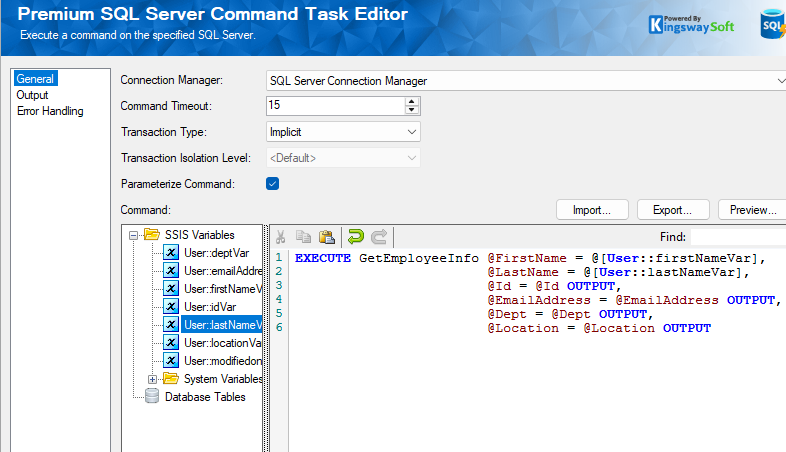The height and width of the screenshot is (452, 786).
Task: Collapse the SSIS Variables tree node
Action: pos(134,235)
